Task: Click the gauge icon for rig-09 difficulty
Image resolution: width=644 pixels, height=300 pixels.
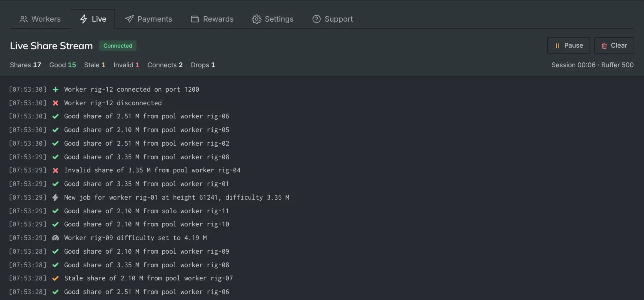Action: 56,238
